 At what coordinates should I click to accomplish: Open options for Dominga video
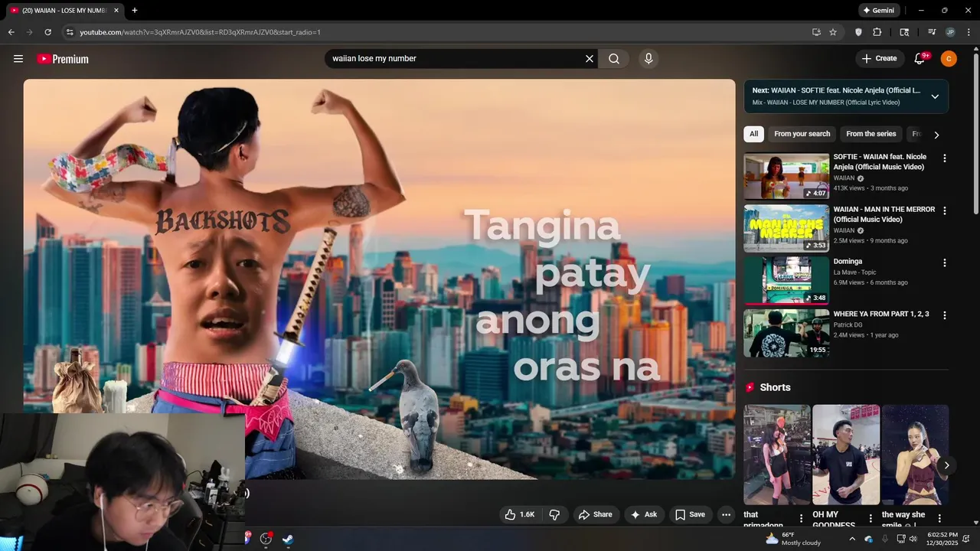[x=944, y=262]
